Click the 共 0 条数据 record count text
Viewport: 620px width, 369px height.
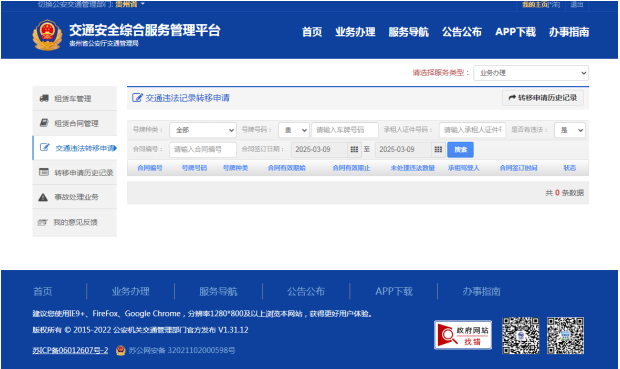pyautogui.click(x=565, y=193)
